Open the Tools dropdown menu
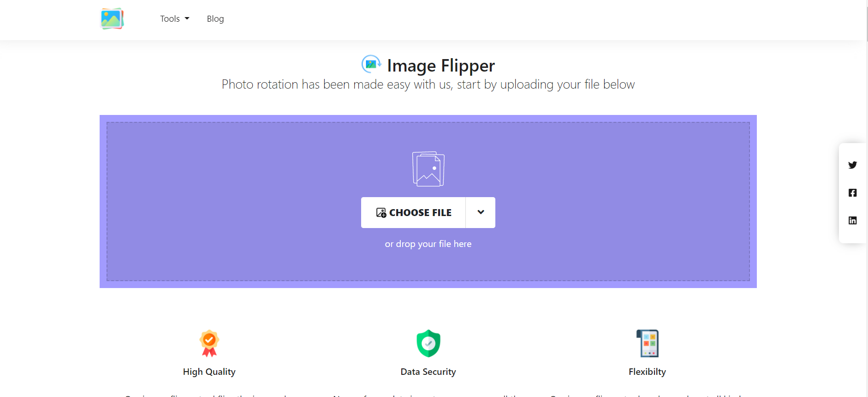868x397 pixels. coord(174,19)
